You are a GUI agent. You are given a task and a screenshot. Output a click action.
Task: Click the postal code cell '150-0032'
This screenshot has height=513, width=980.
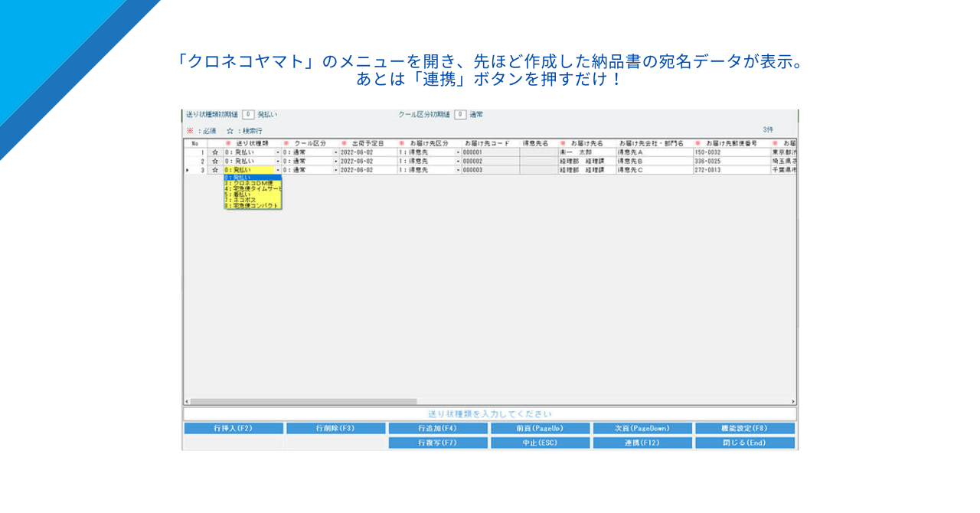pyautogui.click(x=732, y=152)
